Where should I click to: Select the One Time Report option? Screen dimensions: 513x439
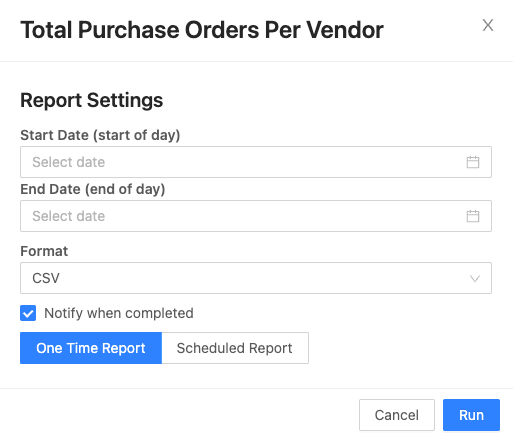tap(91, 348)
